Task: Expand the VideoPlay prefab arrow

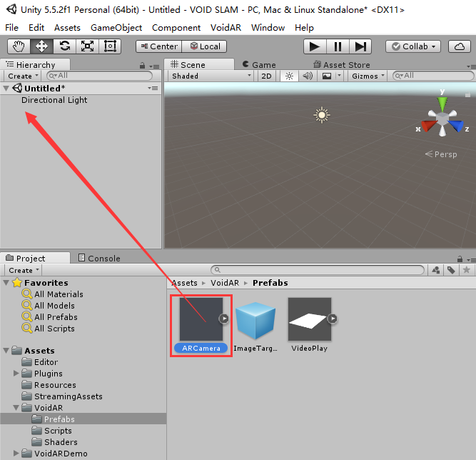Action: [x=333, y=319]
